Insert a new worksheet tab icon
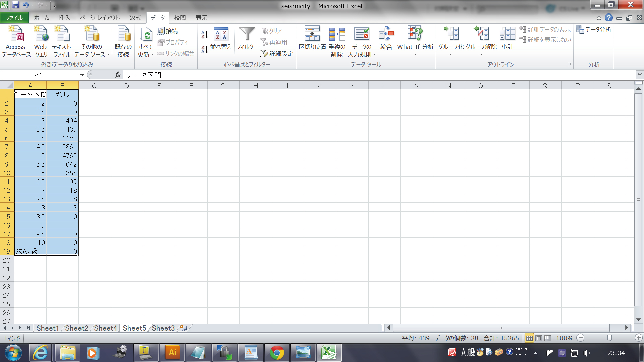The image size is (644, 362). coord(183,328)
